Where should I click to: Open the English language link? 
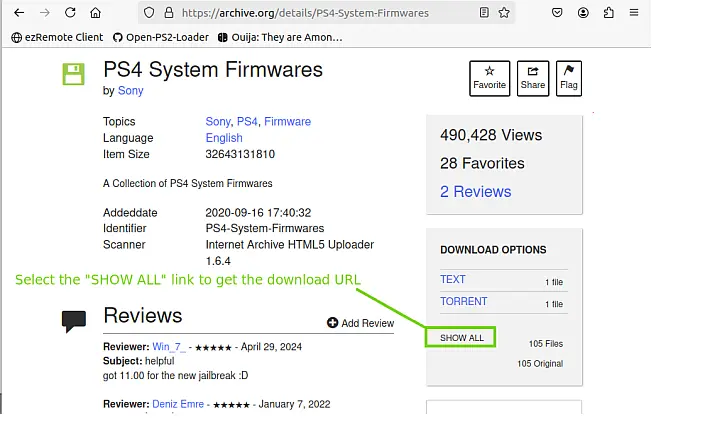tap(224, 138)
